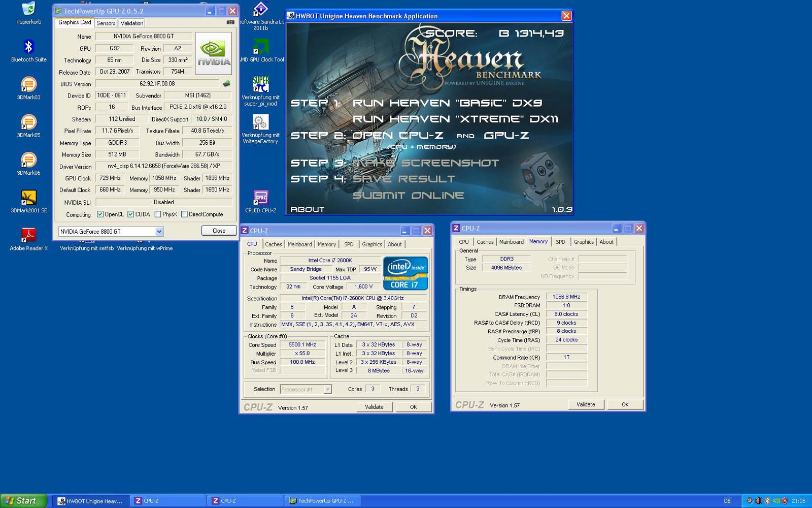Select the AMD GPU Clock Tool shortcut
This screenshot has height=508, width=812.
[261, 47]
